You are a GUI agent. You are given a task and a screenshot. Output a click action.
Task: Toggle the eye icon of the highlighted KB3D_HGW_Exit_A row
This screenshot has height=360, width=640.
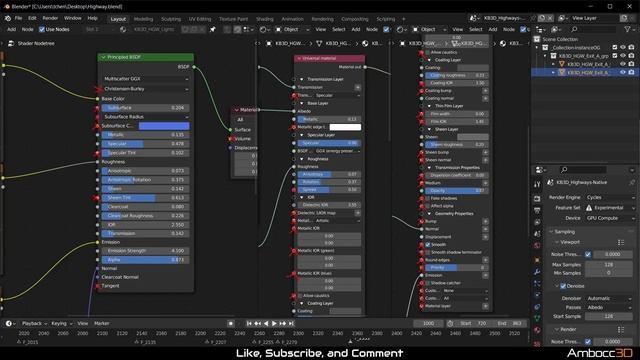[623, 72]
